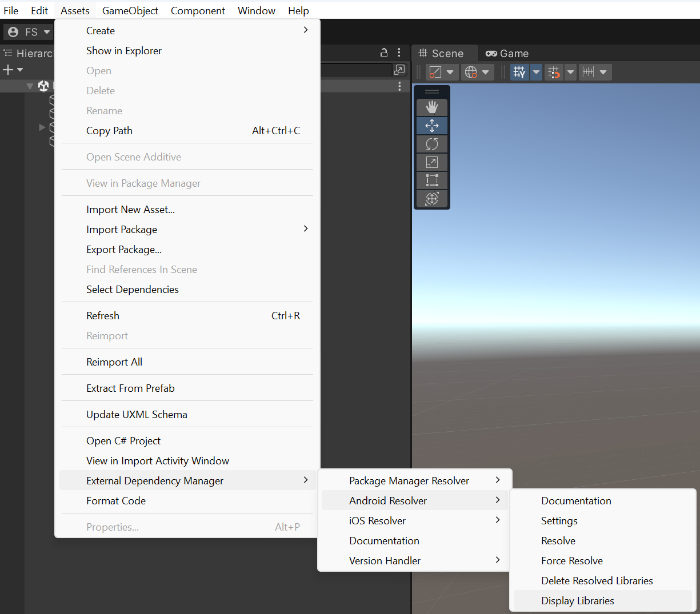Select the Rect tool

coord(432,180)
